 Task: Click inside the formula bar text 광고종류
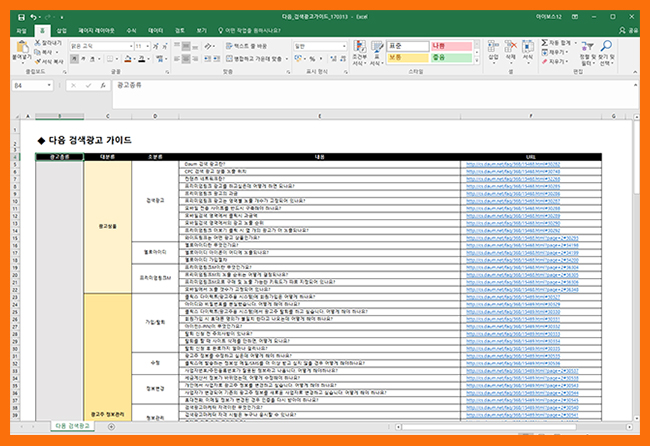pos(129,85)
